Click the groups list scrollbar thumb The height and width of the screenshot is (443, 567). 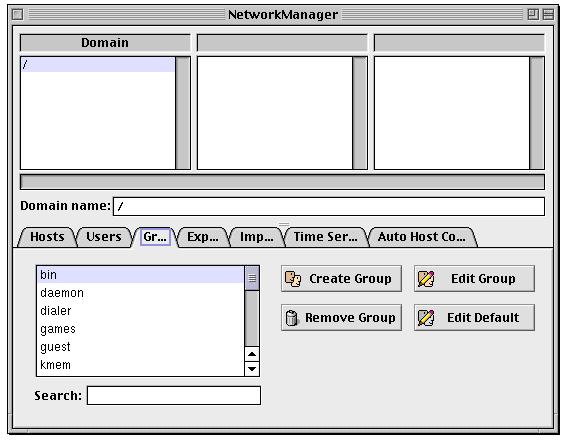[252, 278]
